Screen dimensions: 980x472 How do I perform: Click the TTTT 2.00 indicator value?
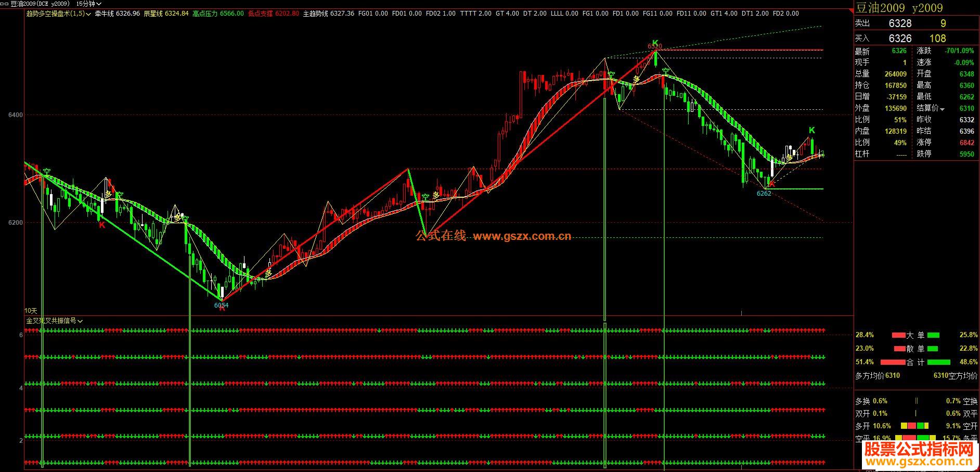click(476, 14)
